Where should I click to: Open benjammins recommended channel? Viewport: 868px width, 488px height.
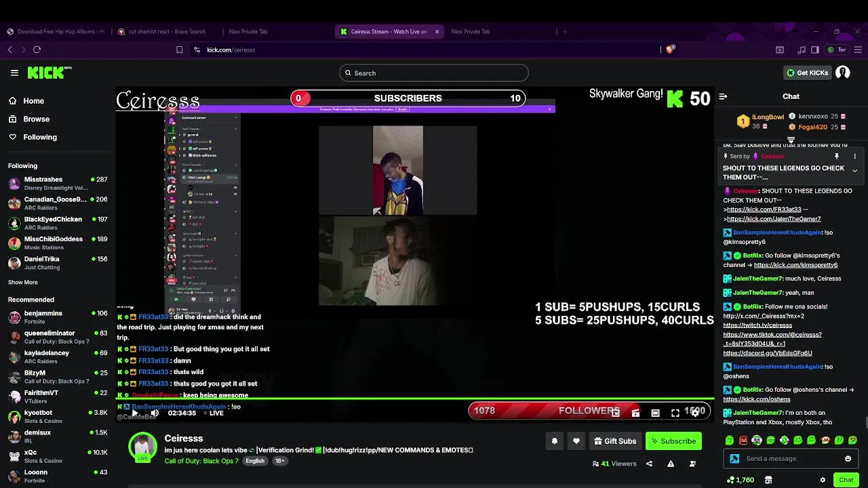(58, 317)
